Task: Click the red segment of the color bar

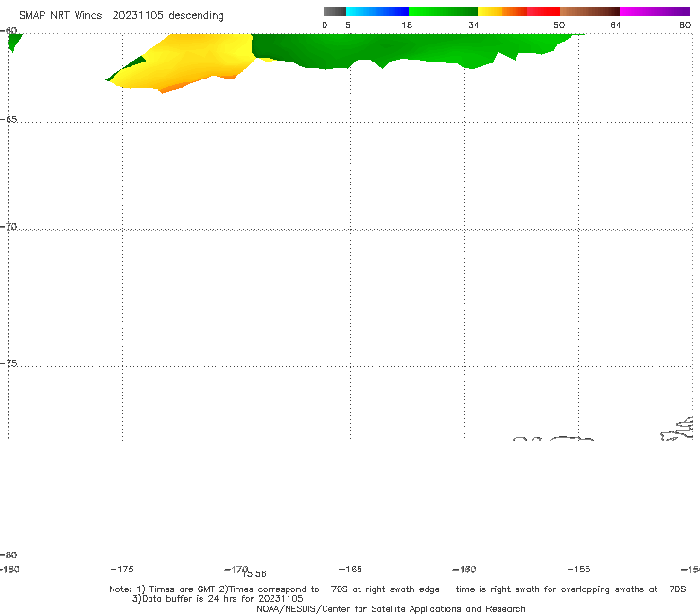Action: [x=543, y=11]
